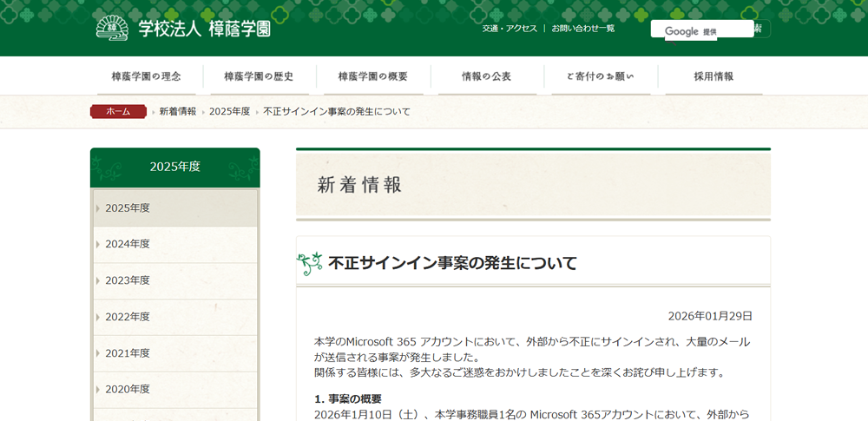Select ご寄付のお願い in the navigation
Screen dimensions: 868x421
(600, 76)
